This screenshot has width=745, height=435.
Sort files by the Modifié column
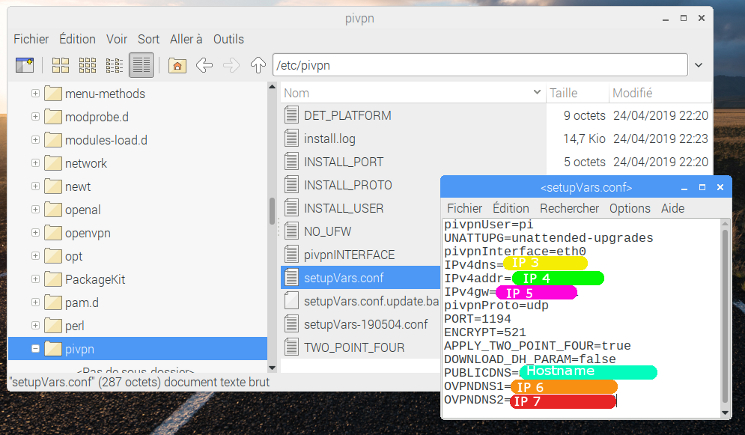click(x=659, y=93)
